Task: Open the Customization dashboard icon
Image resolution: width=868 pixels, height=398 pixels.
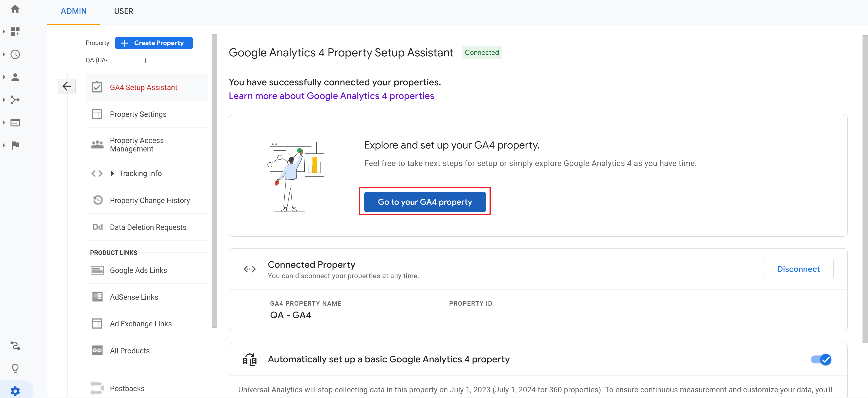Action: pos(15,32)
